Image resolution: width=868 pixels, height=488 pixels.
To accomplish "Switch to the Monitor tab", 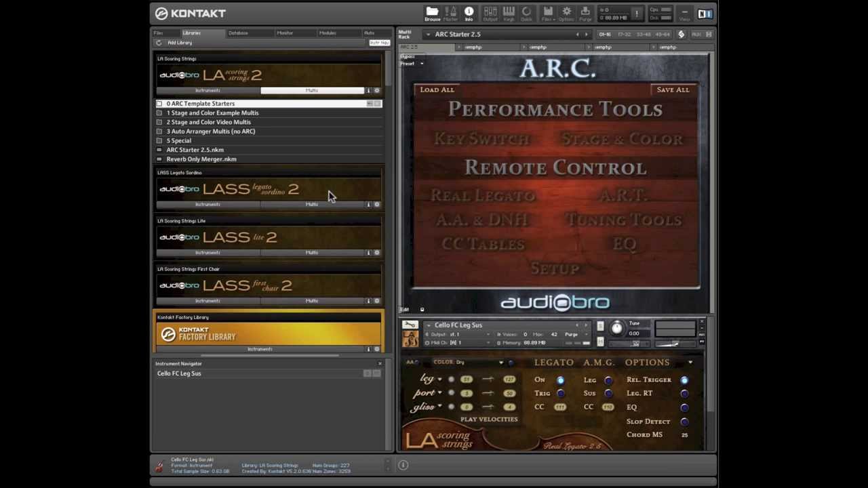I will click(x=285, y=33).
